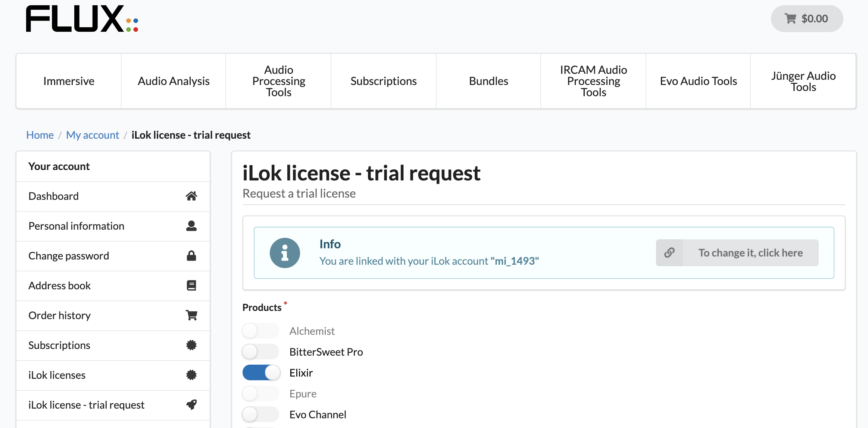Click the Order history cart icon

191,315
